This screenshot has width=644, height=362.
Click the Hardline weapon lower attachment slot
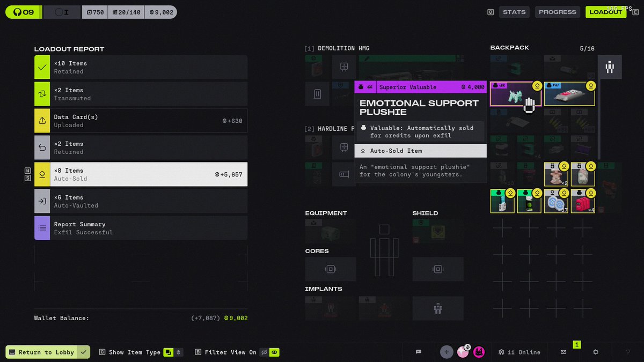pos(344,174)
